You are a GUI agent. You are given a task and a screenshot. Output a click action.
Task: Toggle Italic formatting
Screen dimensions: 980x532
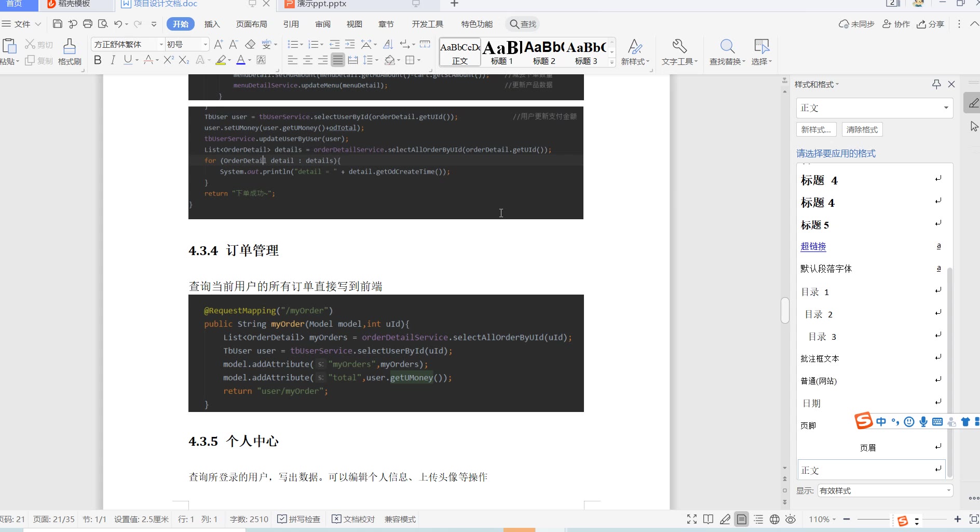click(x=113, y=60)
